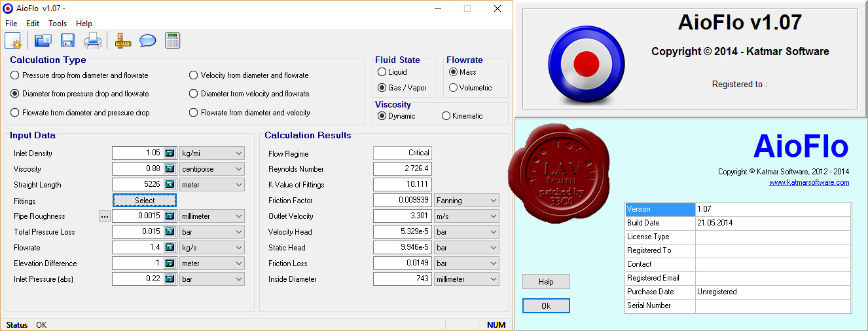868x331 pixels.
Task: Open the Help menu
Action: pyautogui.click(x=84, y=24)
